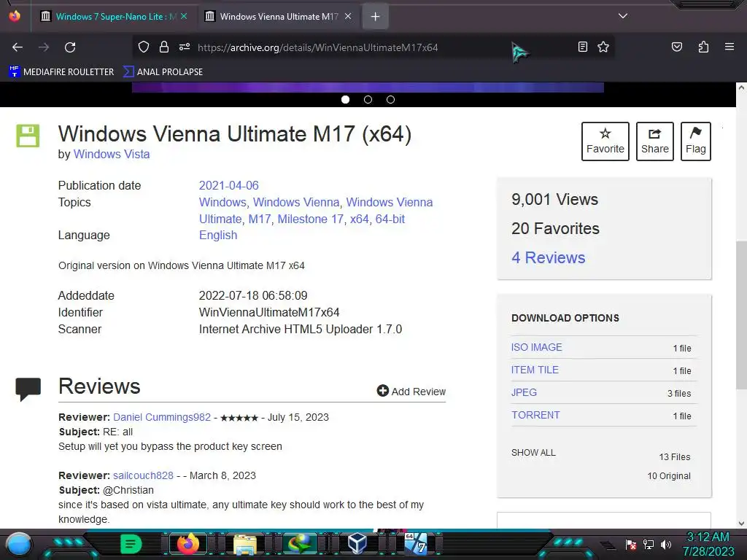Click the page vertical scrollbar thumb
This screenshot has width=747, height=560.
click(741, 314)
